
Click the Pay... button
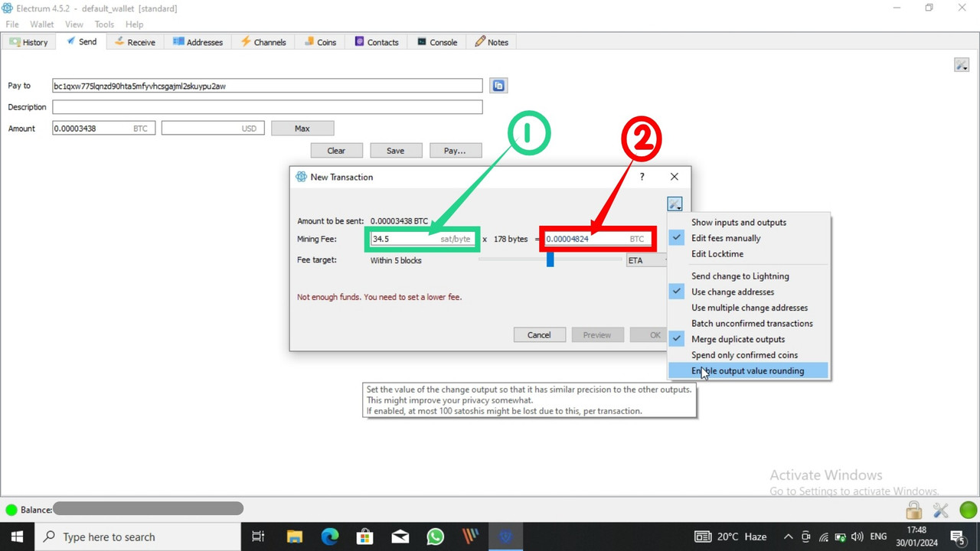455,151
